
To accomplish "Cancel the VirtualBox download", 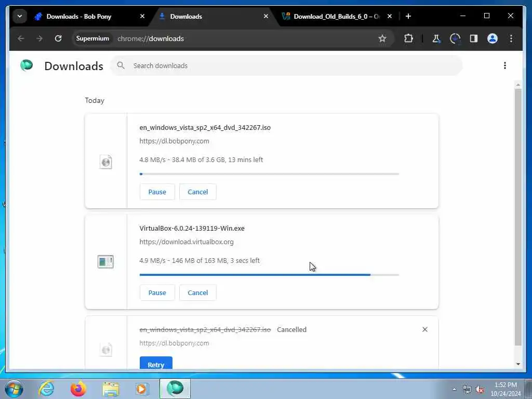I will (x=198, y=293).
